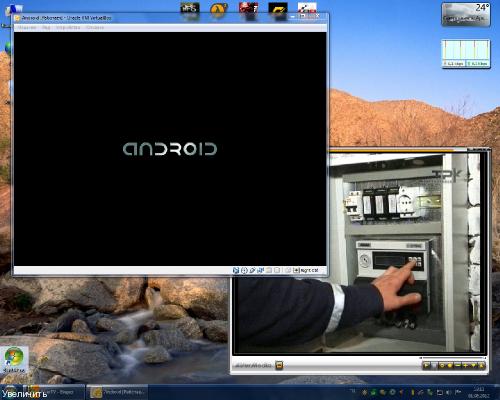
Task: Click the Right Ctrl host key label
Action: click(x=309, y=270)
